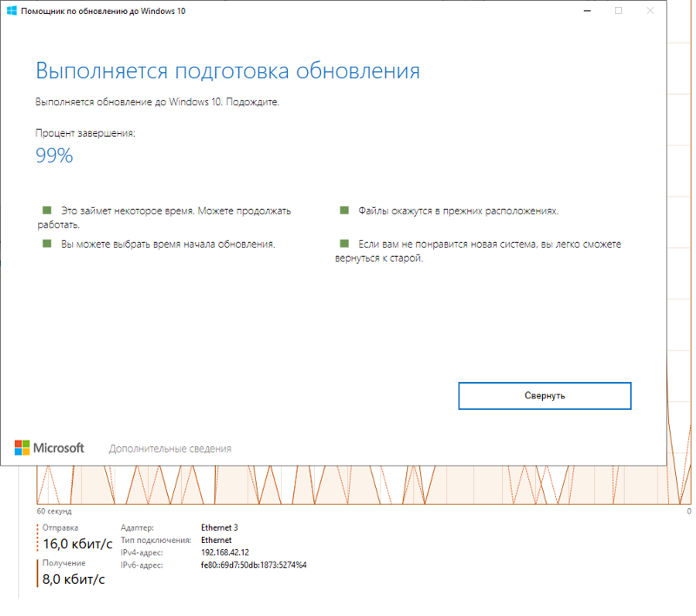The width and height of the screenshot is (696, 616).
Task: Click green bullet beside Если вам не понравится
Action: point(344,244)
